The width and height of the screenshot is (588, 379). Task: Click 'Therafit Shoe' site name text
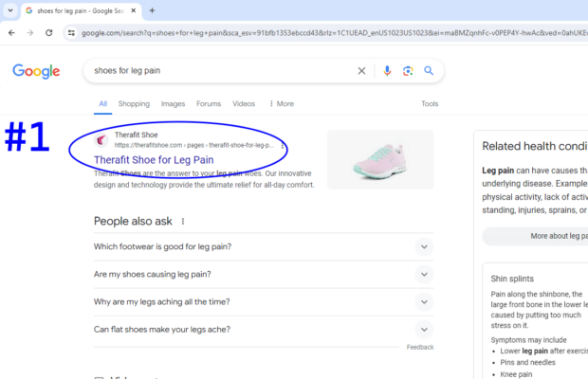pos(137,135)
